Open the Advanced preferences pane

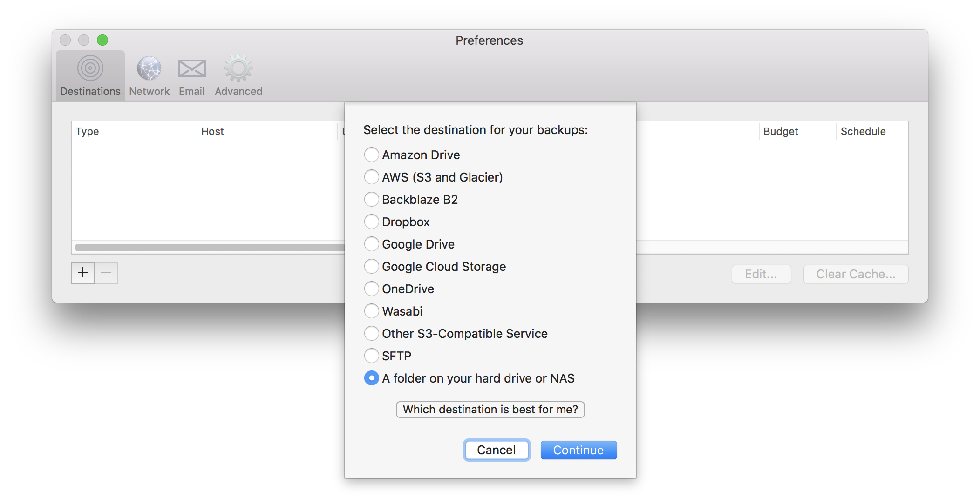(238, 76)
